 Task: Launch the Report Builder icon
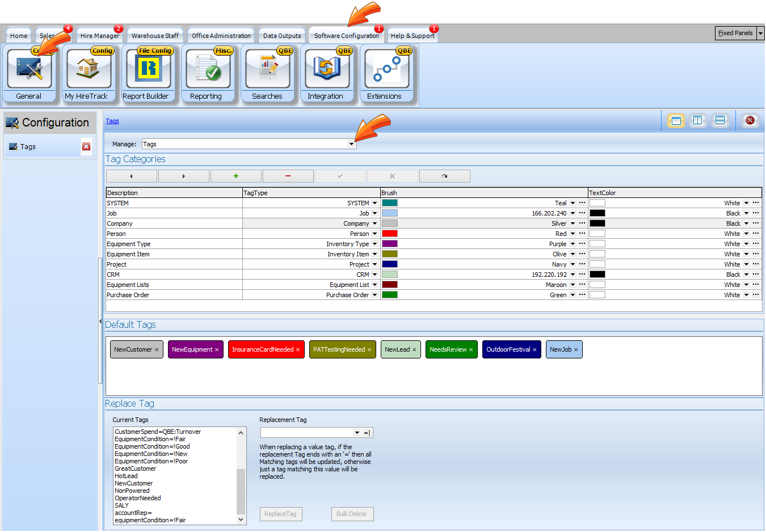coord(147,73)
